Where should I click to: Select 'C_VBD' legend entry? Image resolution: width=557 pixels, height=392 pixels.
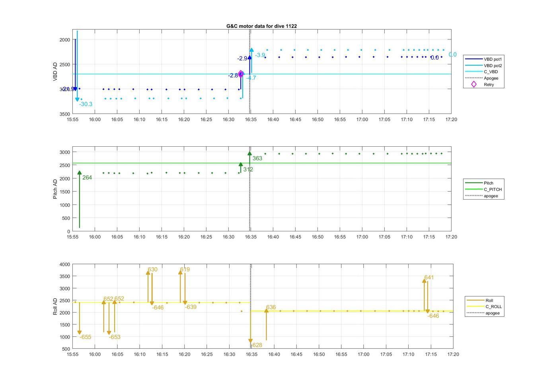coord(491,72)
